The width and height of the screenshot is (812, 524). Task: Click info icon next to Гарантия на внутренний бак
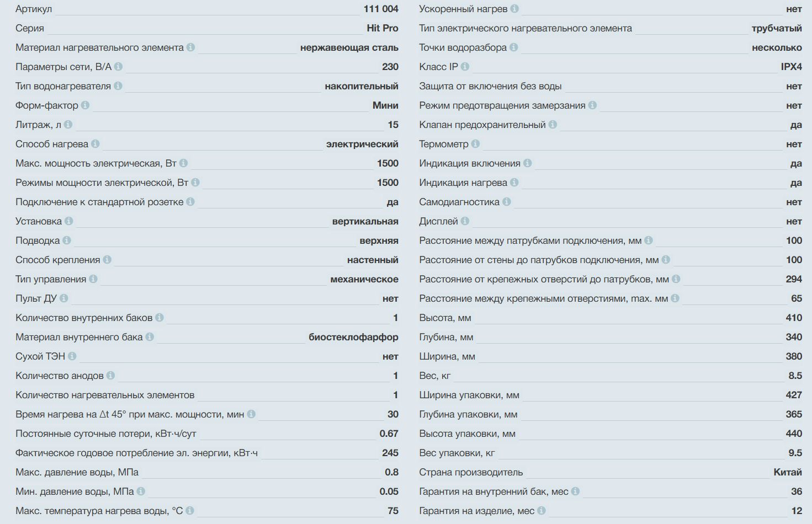coord(575,491)
